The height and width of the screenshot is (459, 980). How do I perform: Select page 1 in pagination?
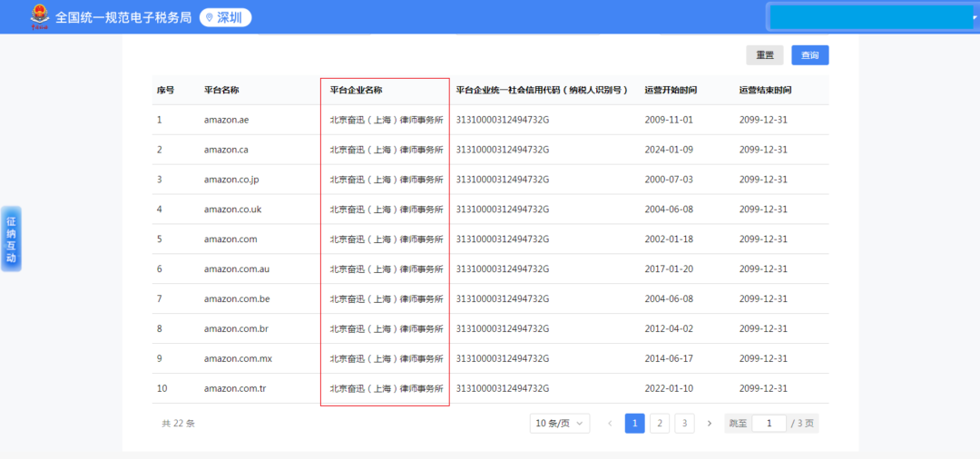(x=635, y=424)
